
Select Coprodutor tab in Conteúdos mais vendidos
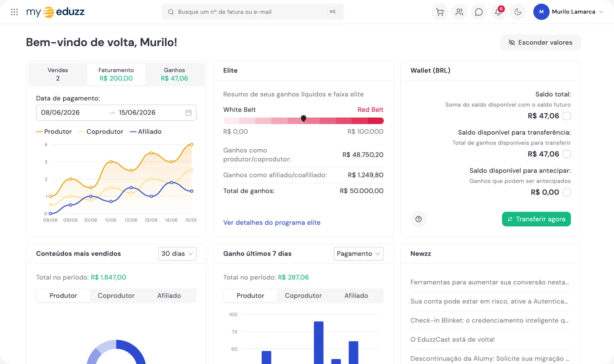pyautogui.click(x=116, y=296)
